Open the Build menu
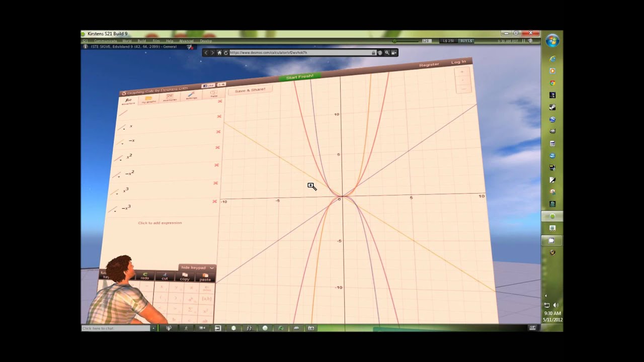This screenshot has height=362, width=644. click(x=142, y=41)
